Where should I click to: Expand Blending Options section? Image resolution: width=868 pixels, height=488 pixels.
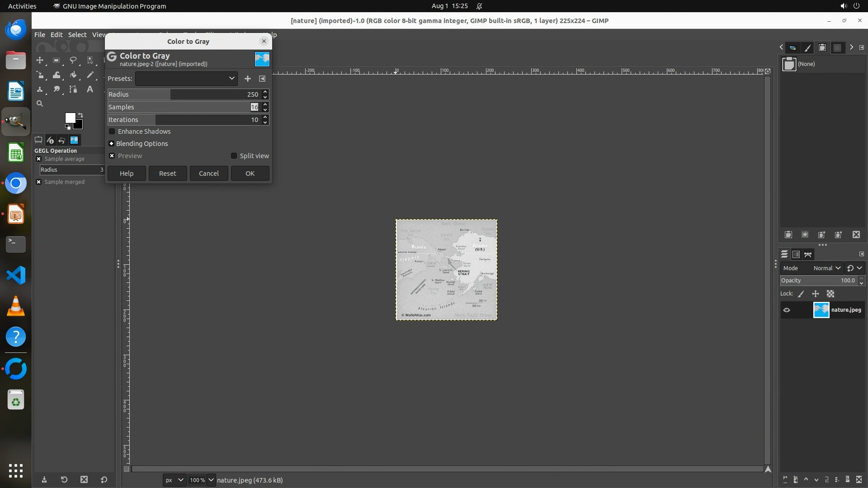point(111,144)
